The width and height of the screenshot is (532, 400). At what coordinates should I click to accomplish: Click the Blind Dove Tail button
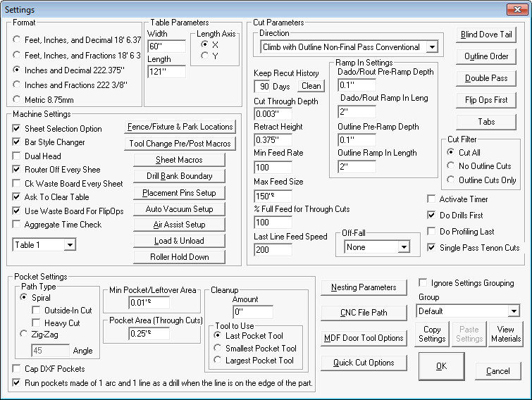[487, 35]
